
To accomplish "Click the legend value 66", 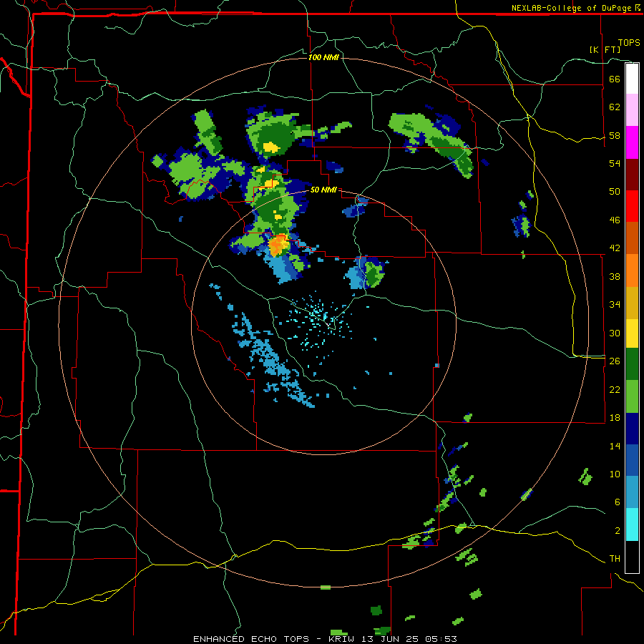I will (615, 79).
